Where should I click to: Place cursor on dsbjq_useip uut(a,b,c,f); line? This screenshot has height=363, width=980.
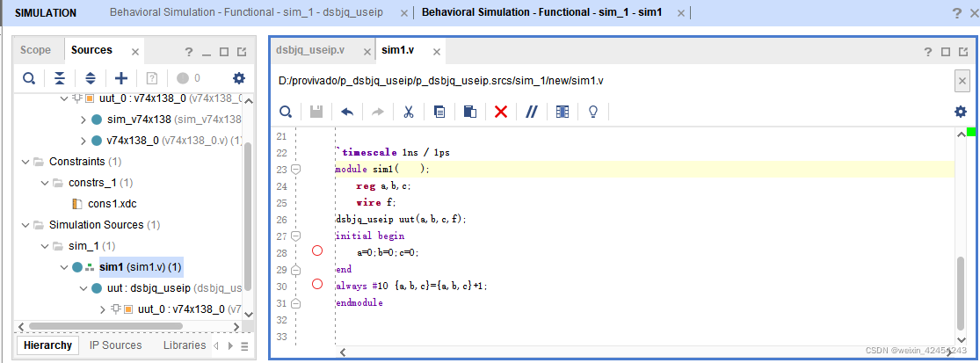click(x=402, y=220)
